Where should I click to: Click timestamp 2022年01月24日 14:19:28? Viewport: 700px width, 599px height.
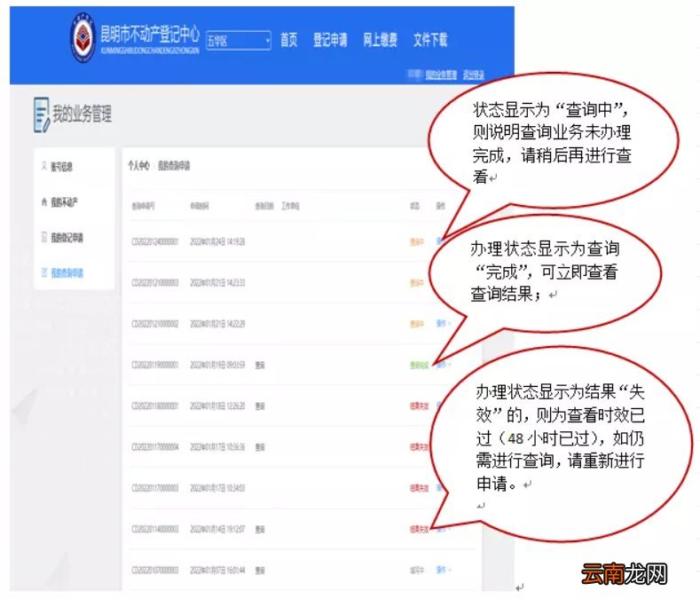pyautogui.click(x=217, y=241)
